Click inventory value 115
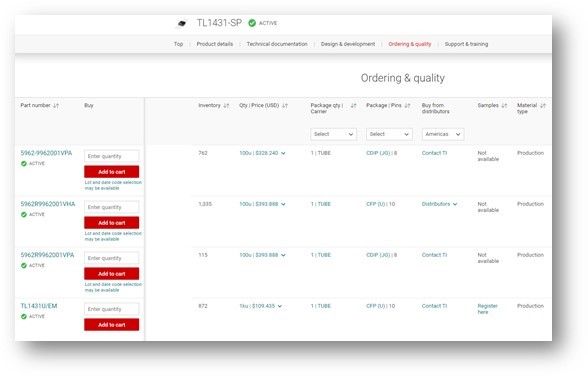Image resolution: width=588 pixels, height=377 pixels. pos(202,255)
